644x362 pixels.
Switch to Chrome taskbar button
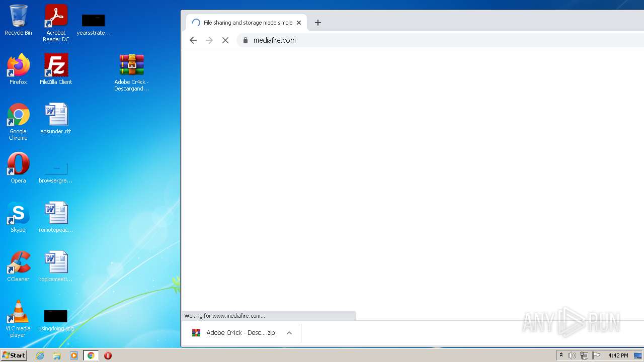[x=91, y=355]
